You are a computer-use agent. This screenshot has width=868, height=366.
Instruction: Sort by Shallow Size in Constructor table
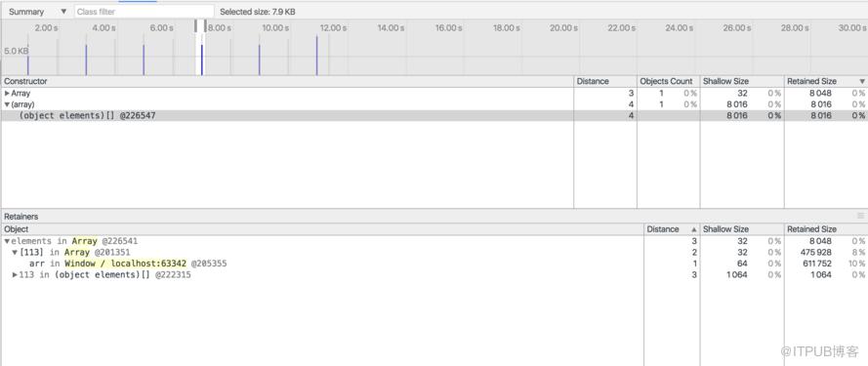742,81
